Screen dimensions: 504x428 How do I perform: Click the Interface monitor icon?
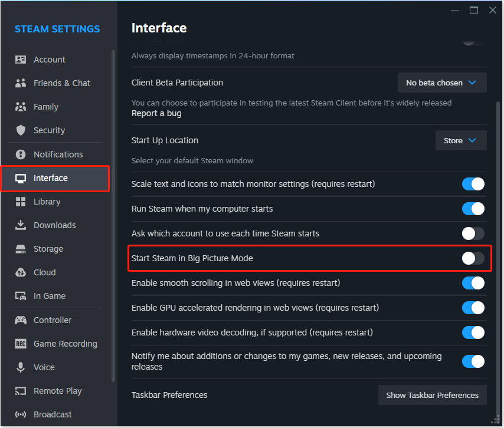coord(21,178)
